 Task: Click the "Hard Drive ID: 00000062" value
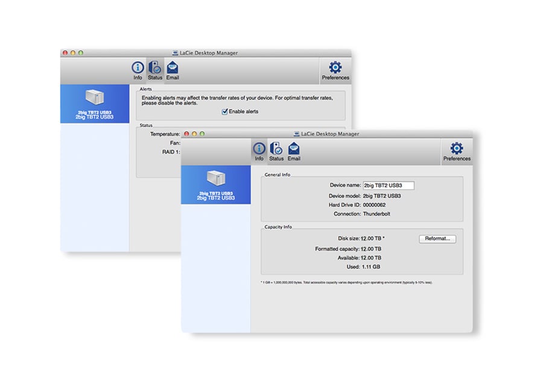(374, 205)
